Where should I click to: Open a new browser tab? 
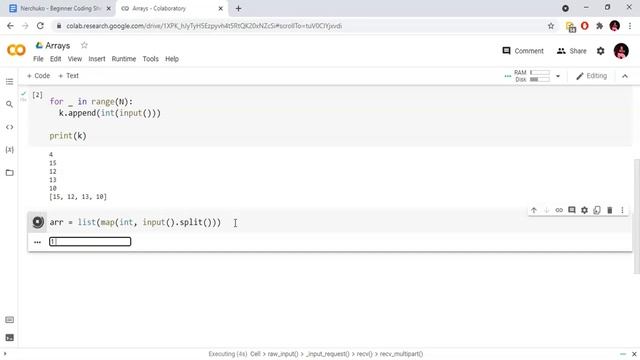click(x=238, y=8)
